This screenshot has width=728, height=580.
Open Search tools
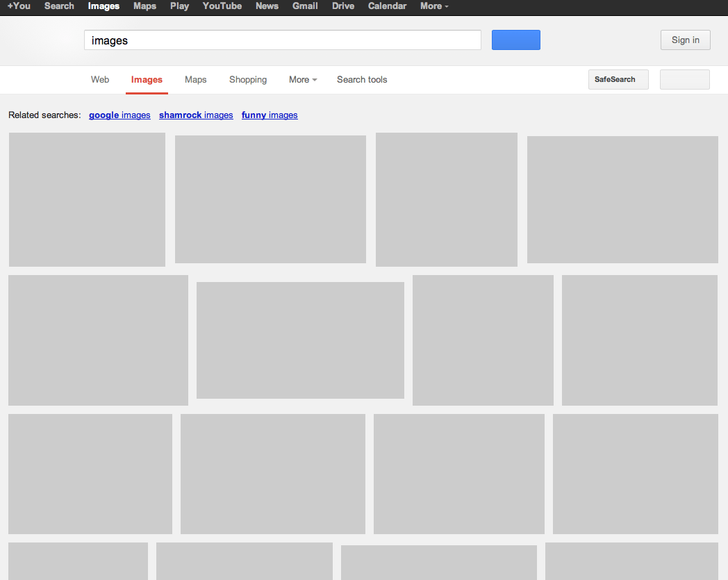click(361, 79)
